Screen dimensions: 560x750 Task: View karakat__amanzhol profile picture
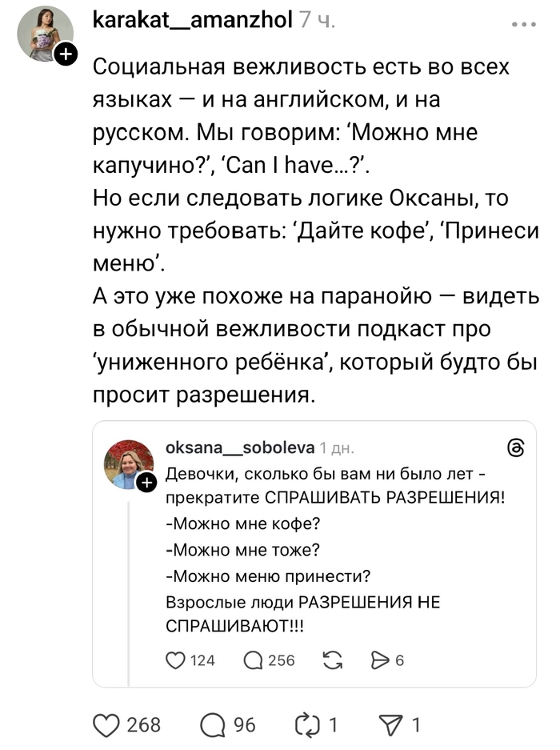coord(45,32)
